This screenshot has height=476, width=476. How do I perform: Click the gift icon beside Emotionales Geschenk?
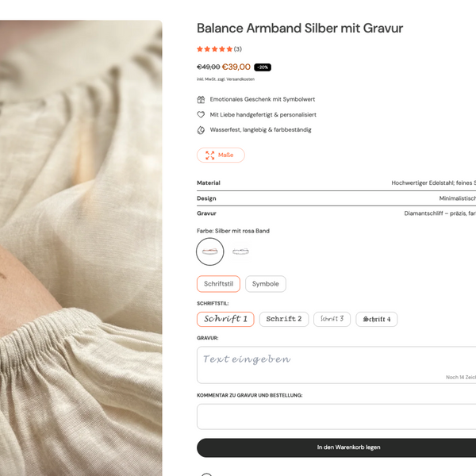(x=202, y=100)
